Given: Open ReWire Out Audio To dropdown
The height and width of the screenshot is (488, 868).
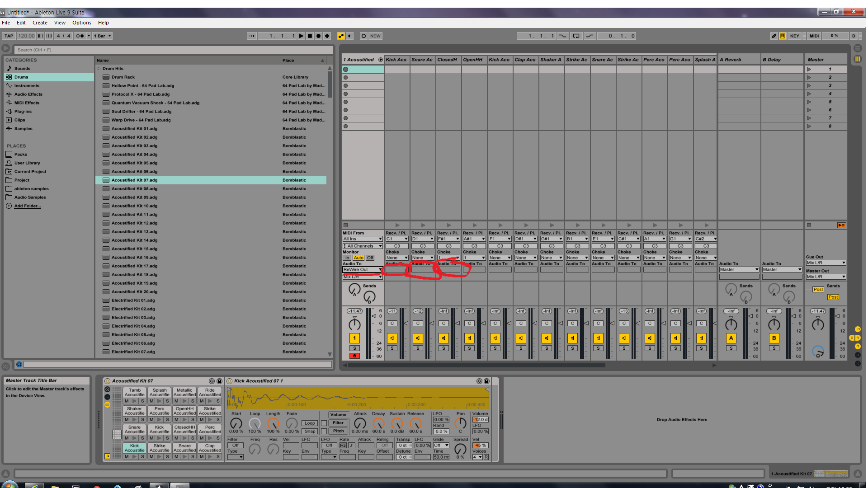Looking at the screenshot, I should click(363, 269).
